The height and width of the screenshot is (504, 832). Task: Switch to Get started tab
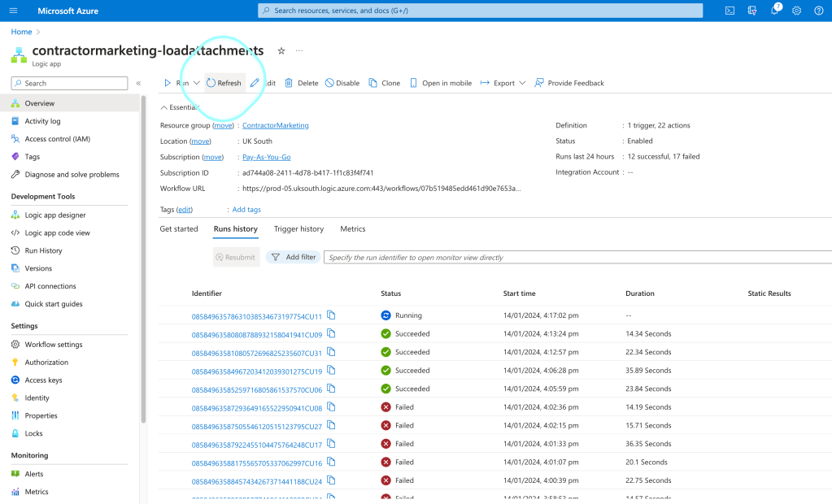coord(179,228)
